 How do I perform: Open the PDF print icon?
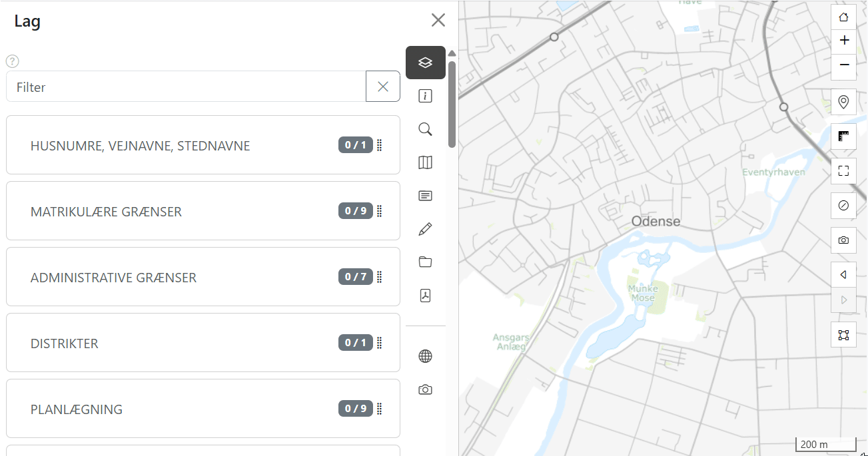coord(425,296)
